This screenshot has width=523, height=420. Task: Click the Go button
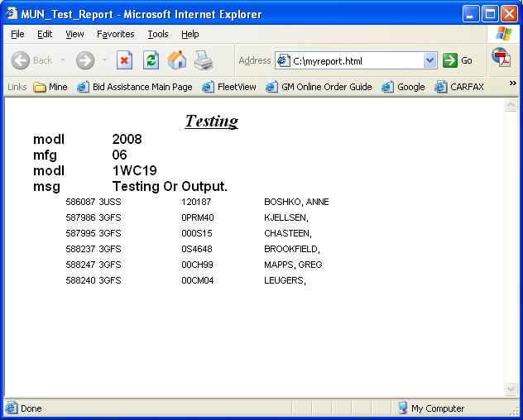(458, 60)
